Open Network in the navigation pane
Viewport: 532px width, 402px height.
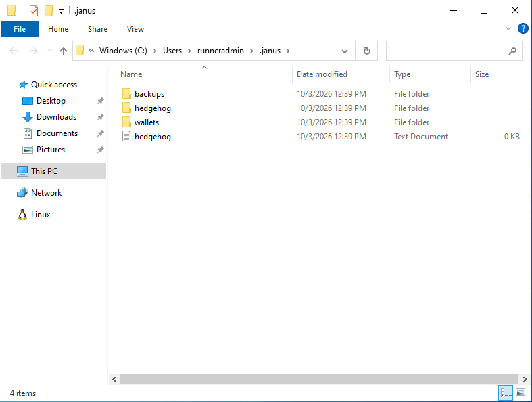coord(46,193)
